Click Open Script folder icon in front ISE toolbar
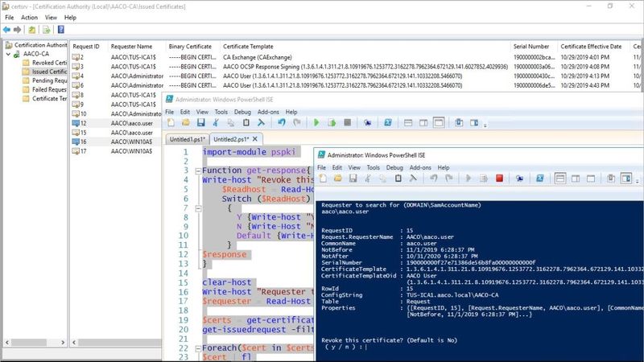This screenshot has width=644, height=362. click(x=337, y=178)
